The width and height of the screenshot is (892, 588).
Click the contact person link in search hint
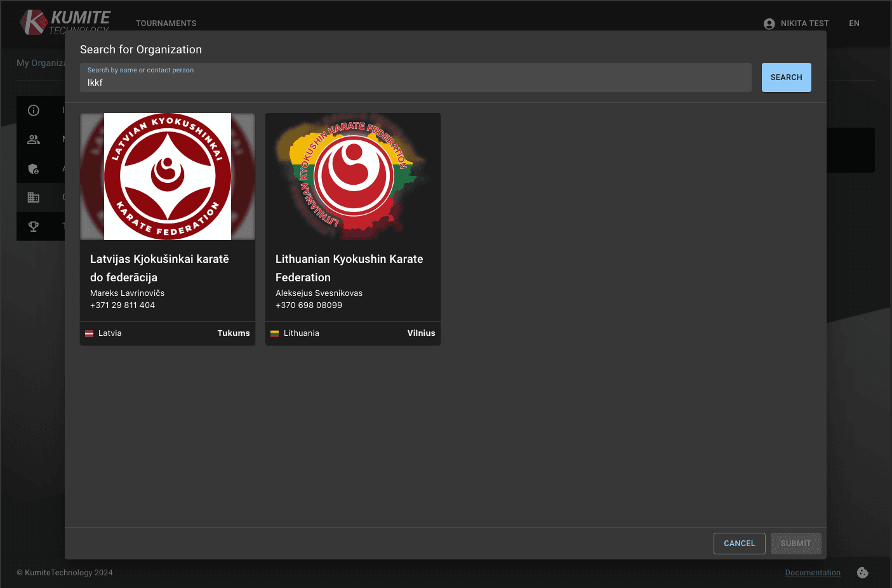click(x=170, y=70)
